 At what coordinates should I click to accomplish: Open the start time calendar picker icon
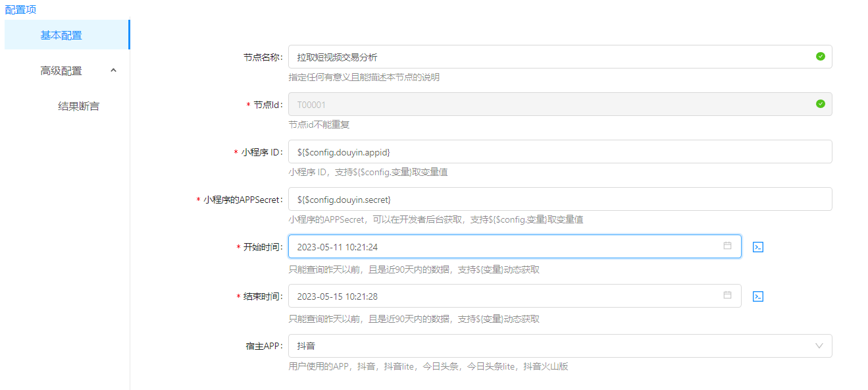[x=727, y=246]
